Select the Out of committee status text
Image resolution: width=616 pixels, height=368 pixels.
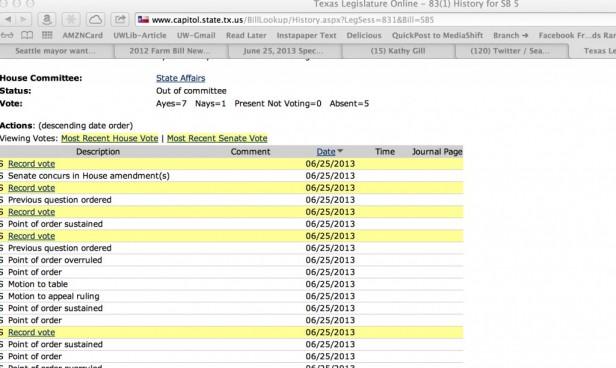click(191, 91)
